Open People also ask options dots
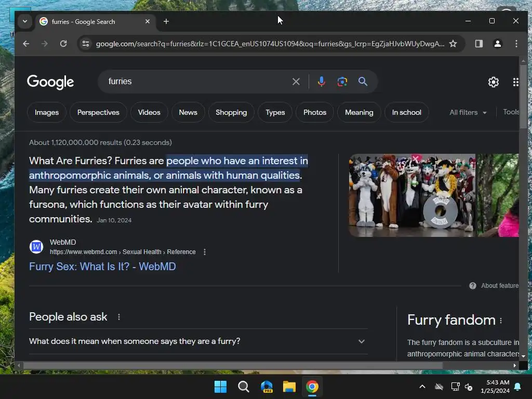Viewport: 532px width, 399px height. [x=119, y=317]
